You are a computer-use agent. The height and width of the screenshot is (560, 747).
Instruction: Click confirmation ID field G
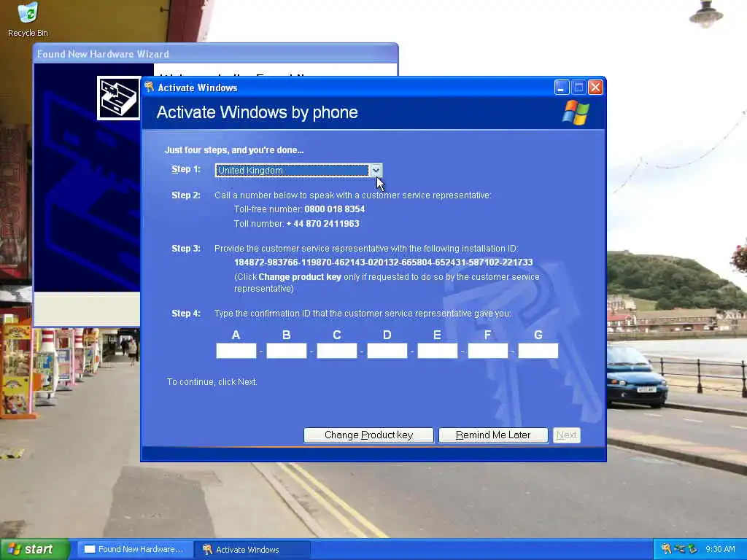pos(538,351)
